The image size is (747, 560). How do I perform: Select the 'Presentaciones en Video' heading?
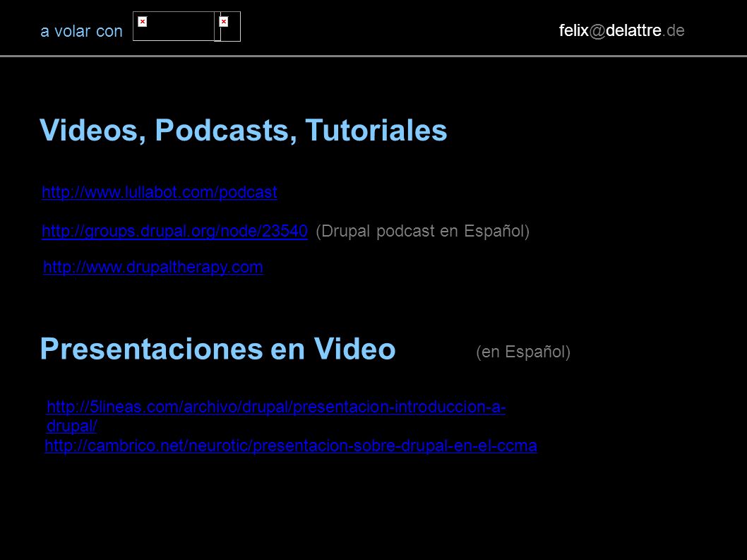point(218,349)
